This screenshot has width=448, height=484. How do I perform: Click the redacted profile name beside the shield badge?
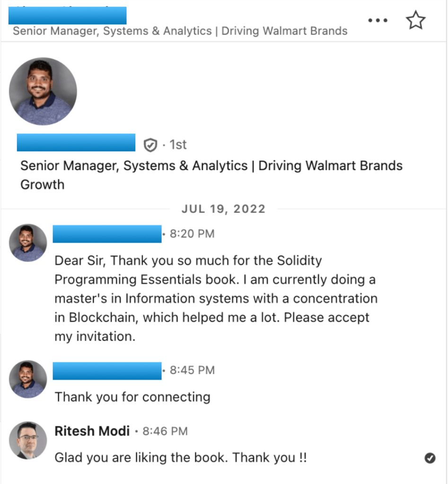coord(76,142)
